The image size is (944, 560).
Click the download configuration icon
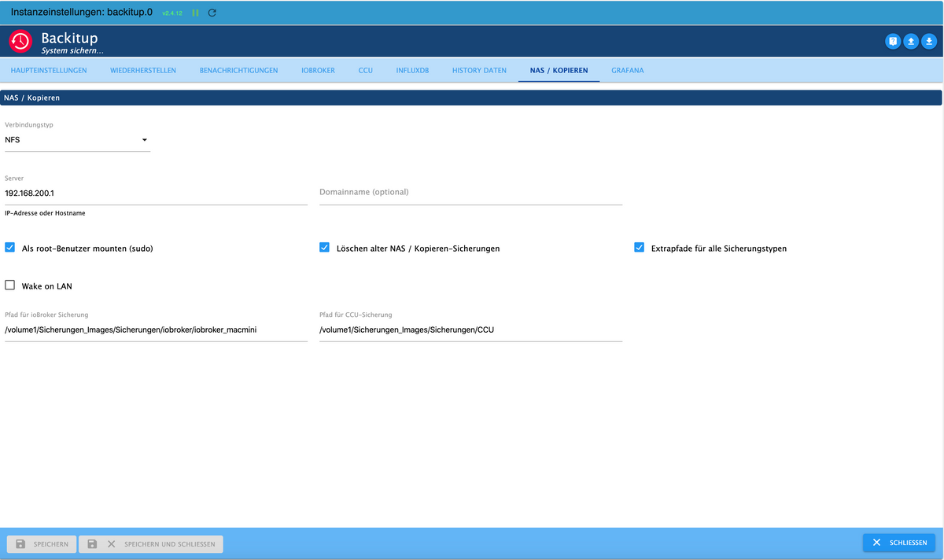point(929,41)
